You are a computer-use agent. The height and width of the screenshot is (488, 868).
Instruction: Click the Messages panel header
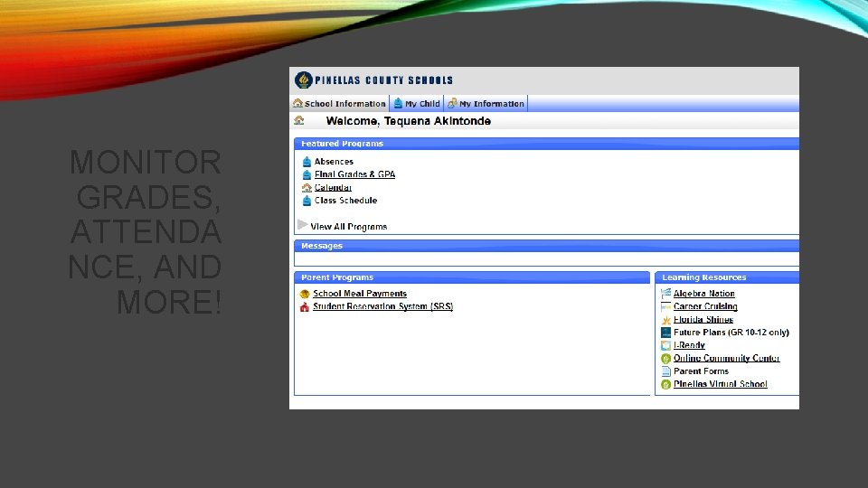click(546, 246)
